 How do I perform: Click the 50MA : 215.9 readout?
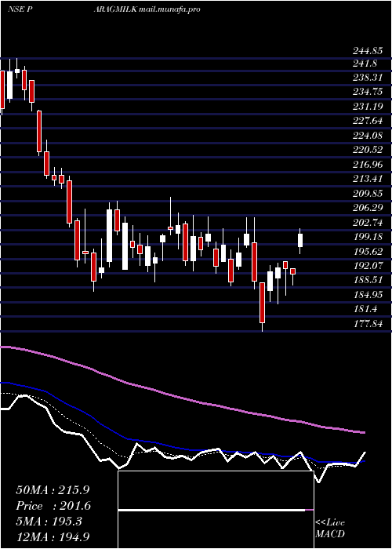pos(51,490)
